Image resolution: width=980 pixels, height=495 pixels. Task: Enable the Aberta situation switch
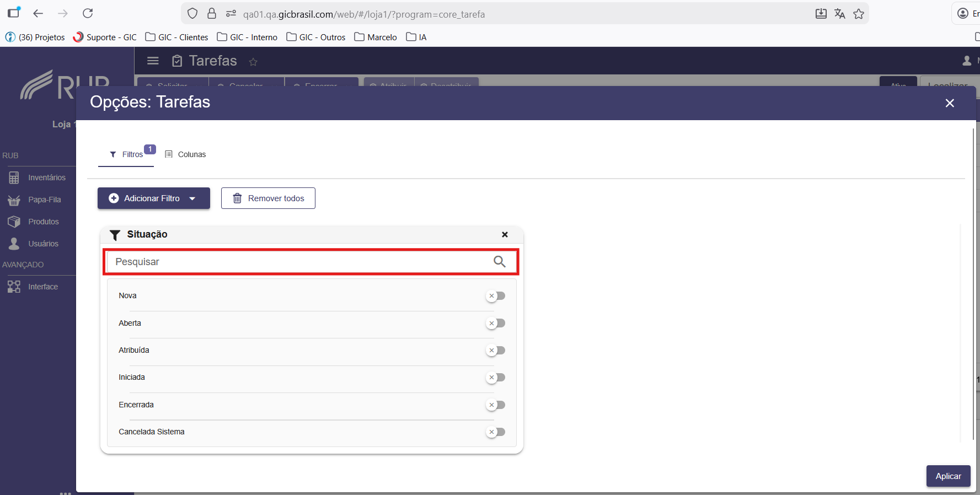[x=496, y=323]
